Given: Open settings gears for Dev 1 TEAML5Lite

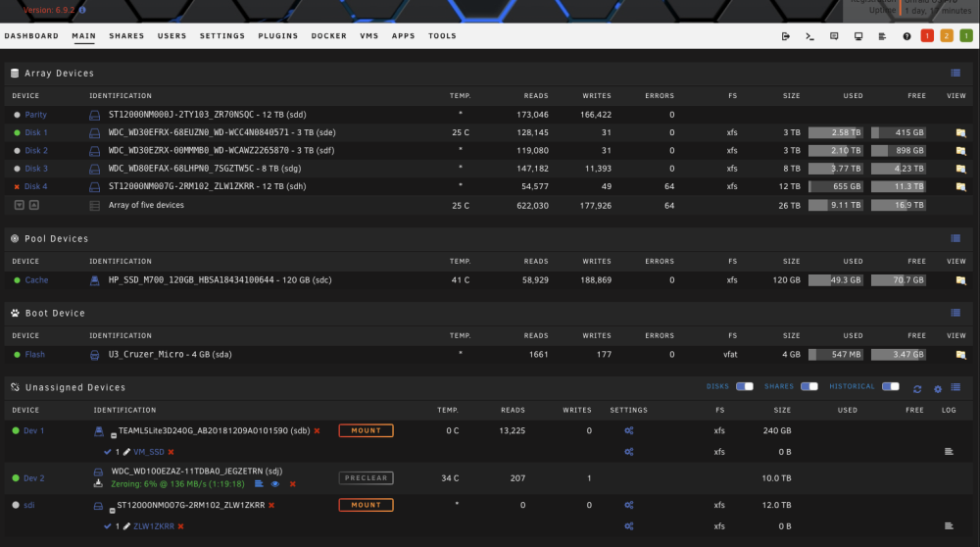Looking at the screenshot, I should 629,430.
